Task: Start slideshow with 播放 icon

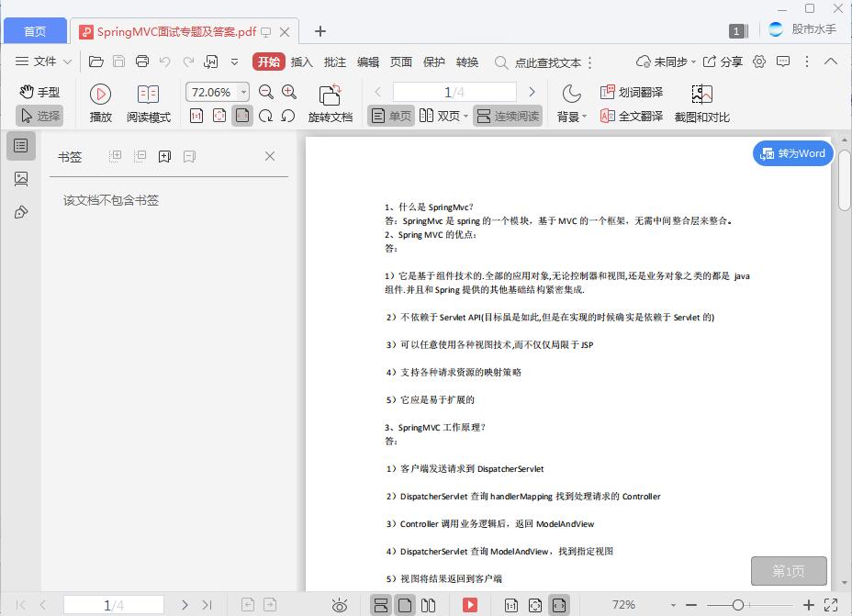Action: tap(100, 103)
